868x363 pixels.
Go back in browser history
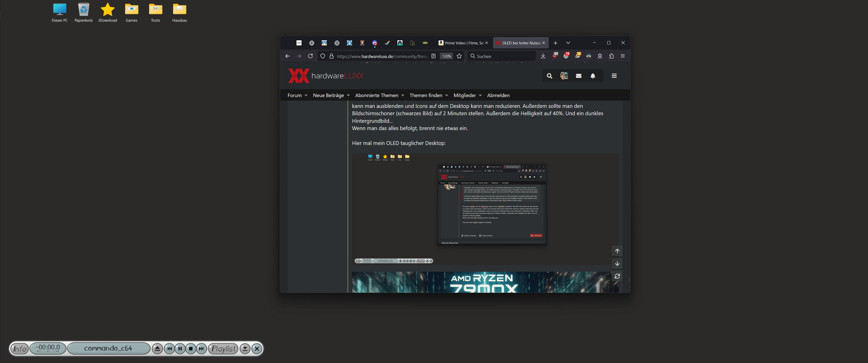(287, 56)
